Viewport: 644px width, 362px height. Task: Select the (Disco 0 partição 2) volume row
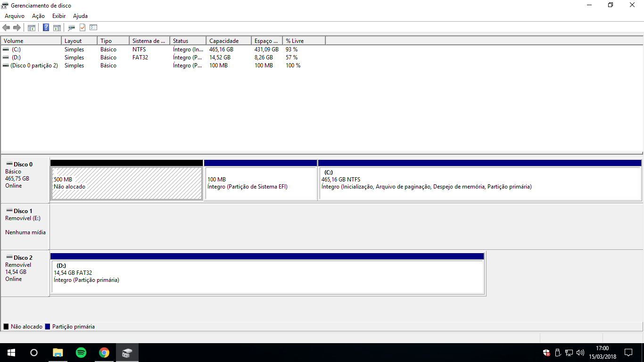(x=163, y=66)
